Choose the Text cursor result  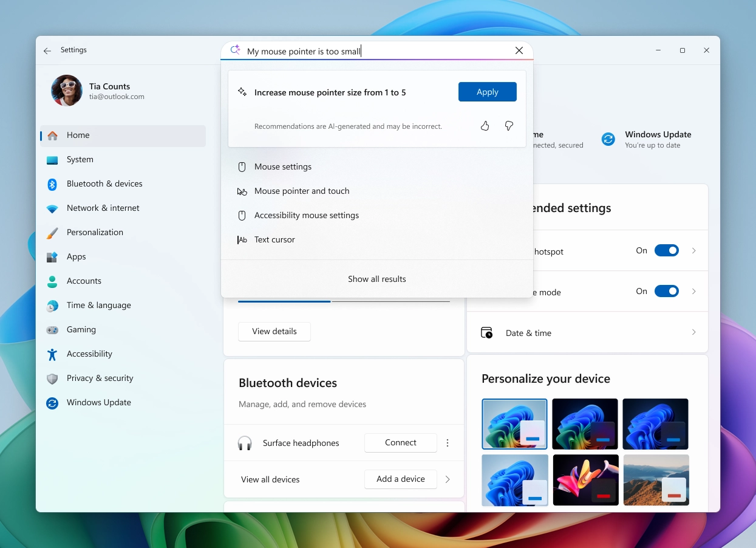click(x=377, y=239)
